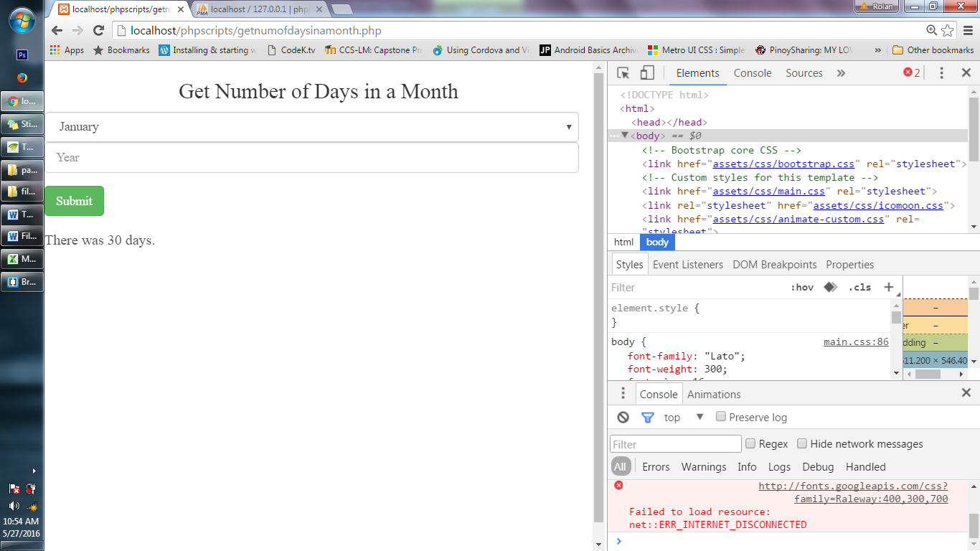Show hidden system tray icons arrow
980x551 pixels.
[x=34, y=471]
